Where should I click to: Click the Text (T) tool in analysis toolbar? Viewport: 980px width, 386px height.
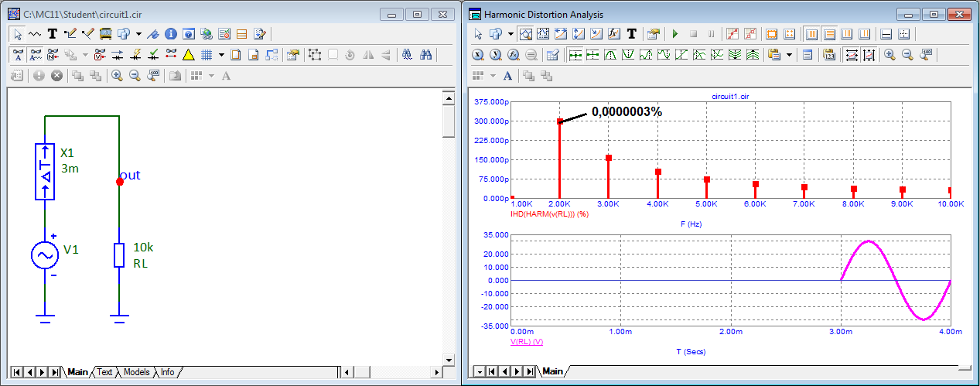631,34
